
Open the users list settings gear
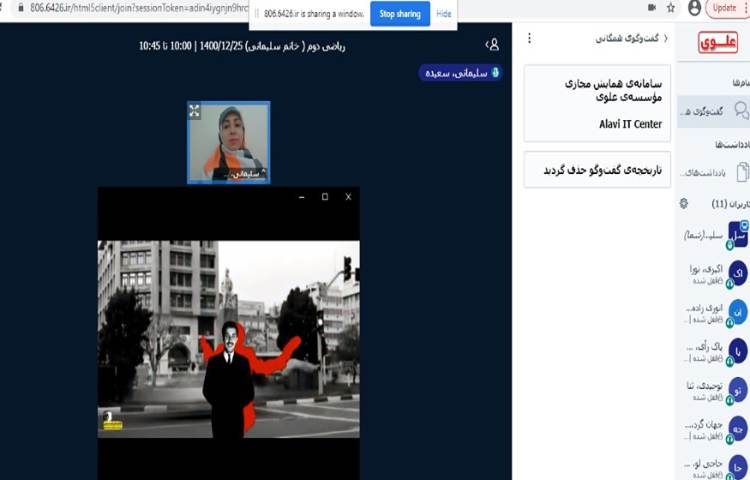(684, 203)
